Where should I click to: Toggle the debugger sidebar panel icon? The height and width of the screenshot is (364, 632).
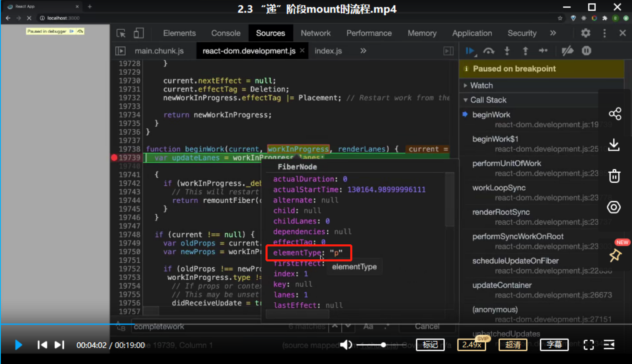(448, 51)
